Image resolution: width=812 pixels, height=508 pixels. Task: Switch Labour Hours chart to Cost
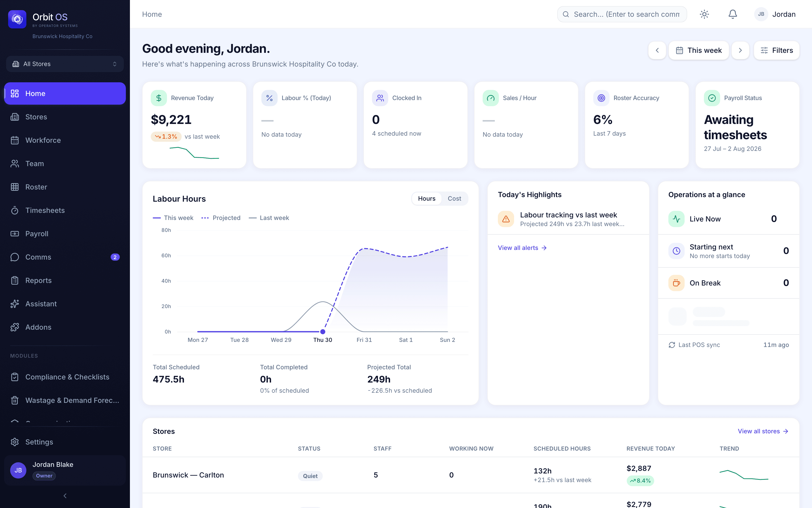coord(454,199)
